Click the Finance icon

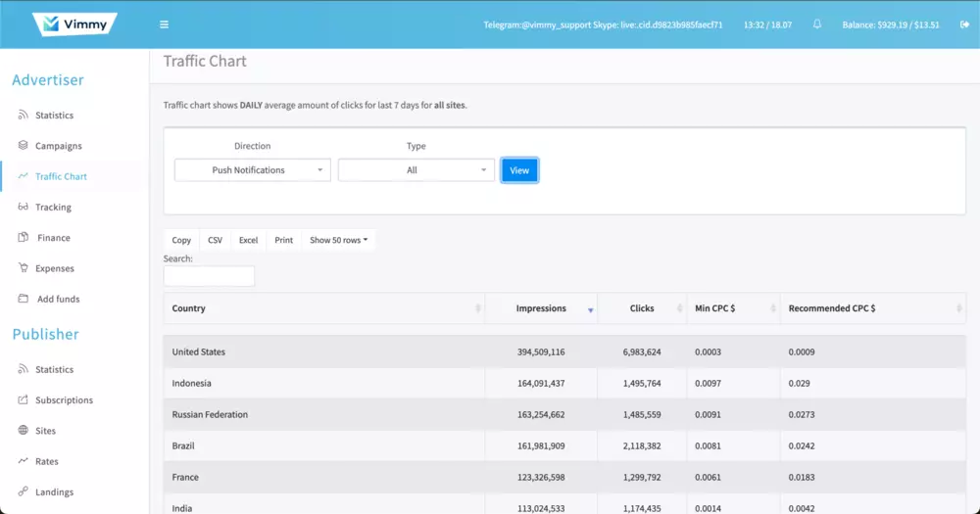point(24,237)
